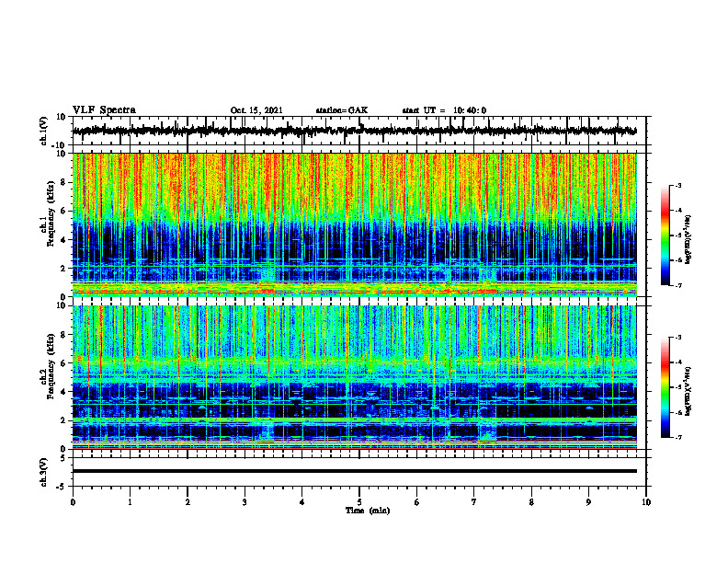This screenshot has width=728, height=563.
Task: Click the lower colorbar beside ch.2 spectrogram
Action: coord(665,387)
